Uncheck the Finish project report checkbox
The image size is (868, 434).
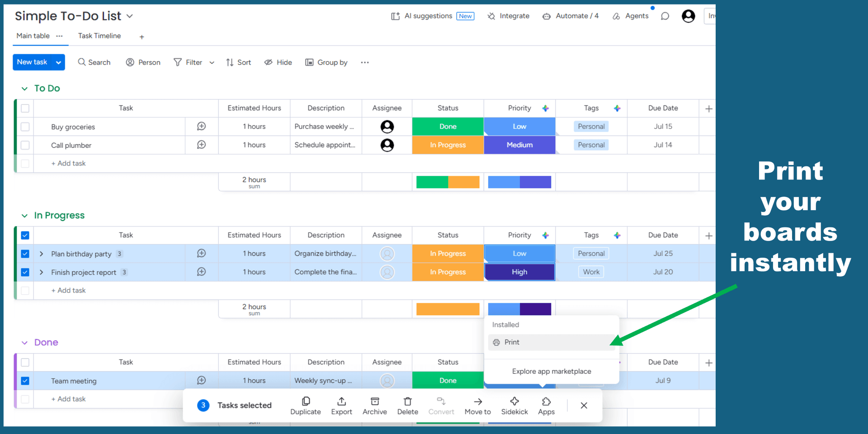[25, 272]
